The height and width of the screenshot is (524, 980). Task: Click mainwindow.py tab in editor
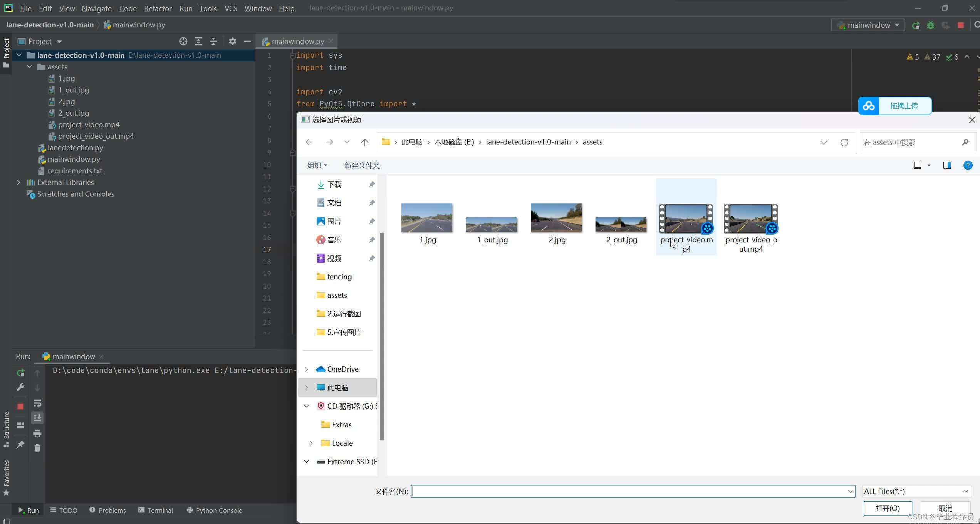[295, 41]
